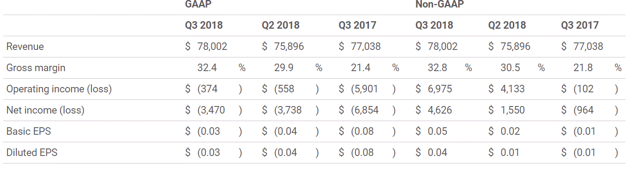
Task: Click the Non-GAAP gross margin value 21.8
Action: [584, 68]
